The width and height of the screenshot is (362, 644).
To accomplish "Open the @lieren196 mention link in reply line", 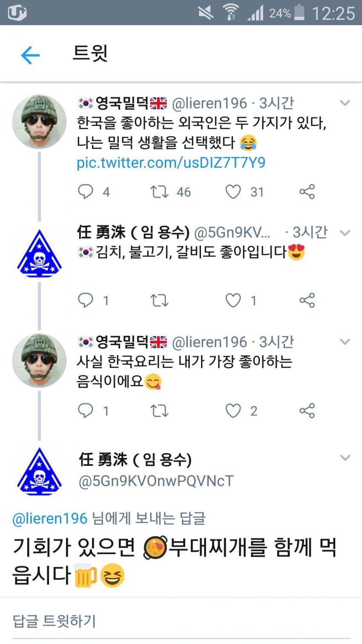I will pos(50,518).
